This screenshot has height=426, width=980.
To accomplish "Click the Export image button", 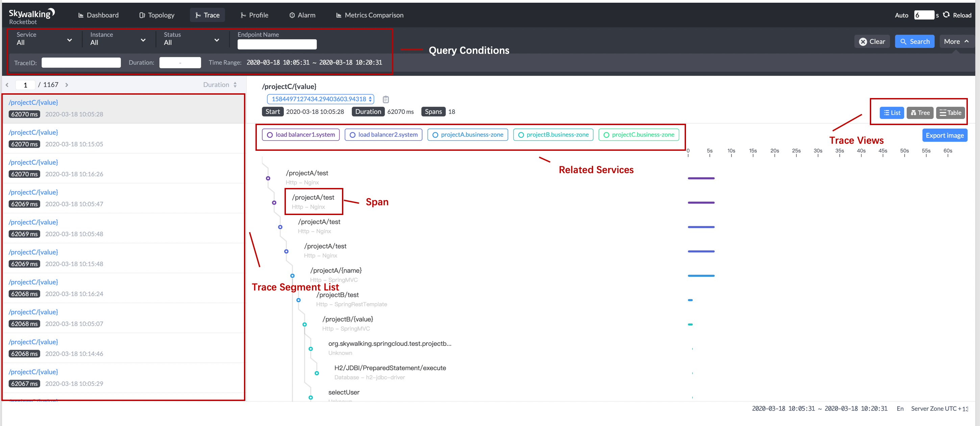I will 944,136.
